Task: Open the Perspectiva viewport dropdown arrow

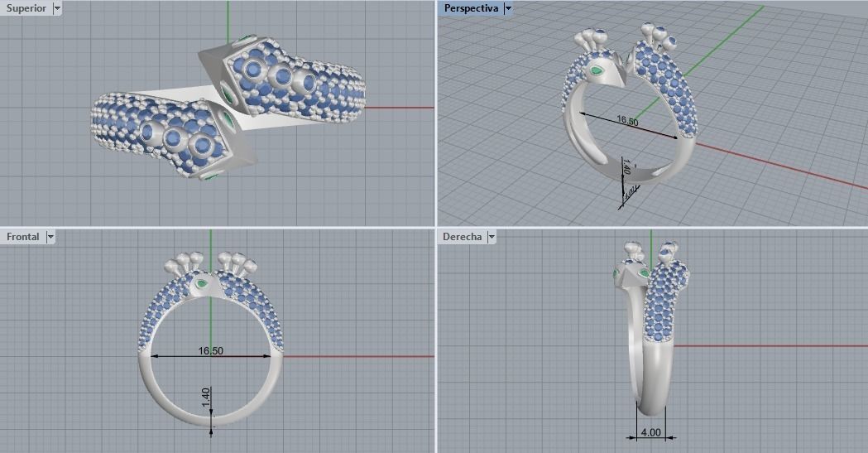Action: click(508, 8)
